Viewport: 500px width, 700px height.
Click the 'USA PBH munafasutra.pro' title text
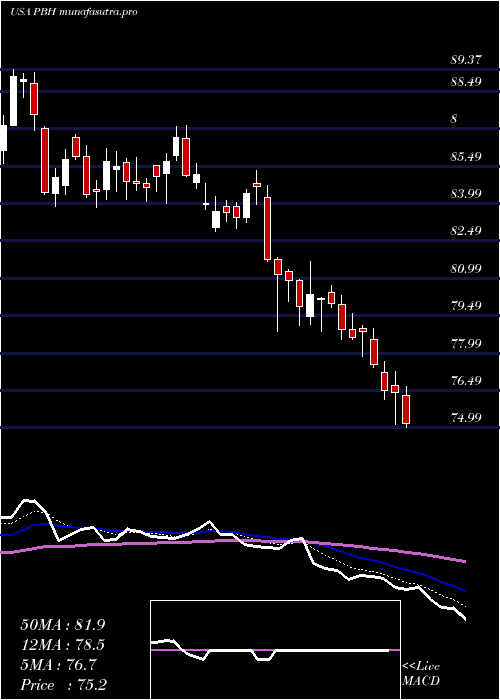73,12
